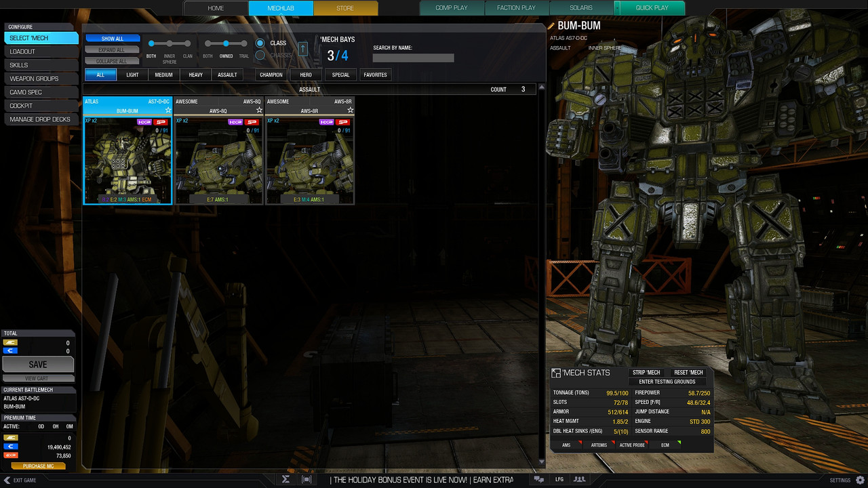Toggle the Active Probe equipment indicator
The width and height of the screenshot is (868, 488).
[632, 445]
